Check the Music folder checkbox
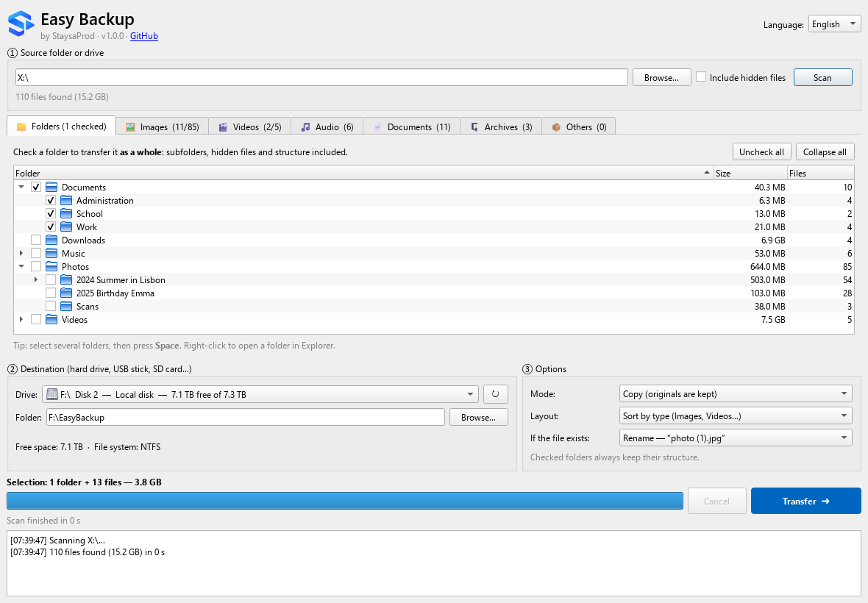This screenshot has width=868, height=603. tap(36, 254)
